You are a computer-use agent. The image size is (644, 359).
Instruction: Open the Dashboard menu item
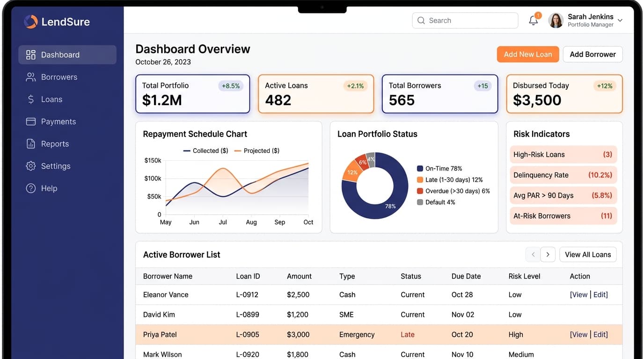67,55
